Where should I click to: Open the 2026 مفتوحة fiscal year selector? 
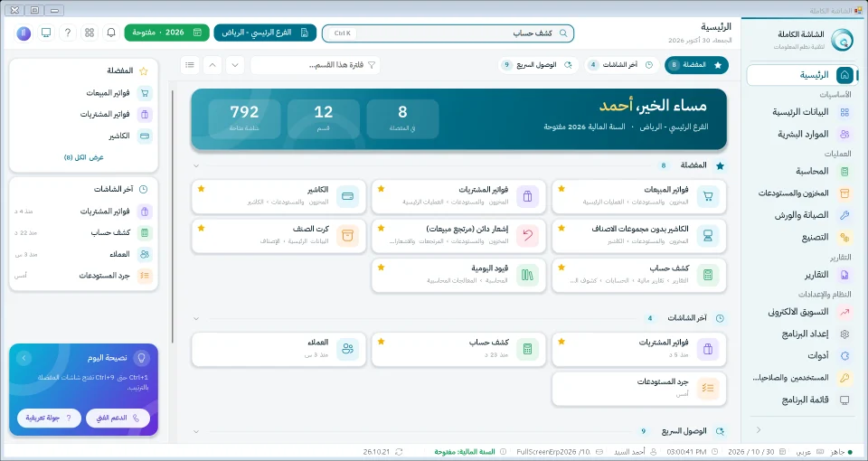(x=166, y=33)
